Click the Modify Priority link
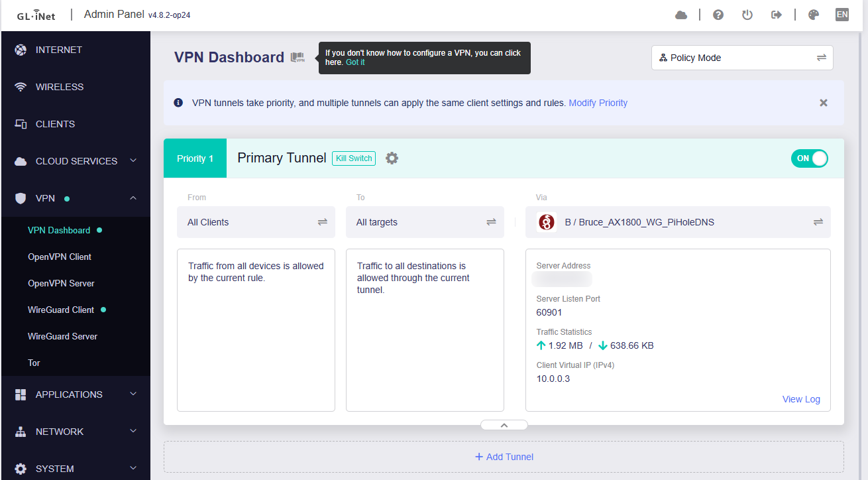The width and height of the screenshot is (868, 480). [598, 103]
